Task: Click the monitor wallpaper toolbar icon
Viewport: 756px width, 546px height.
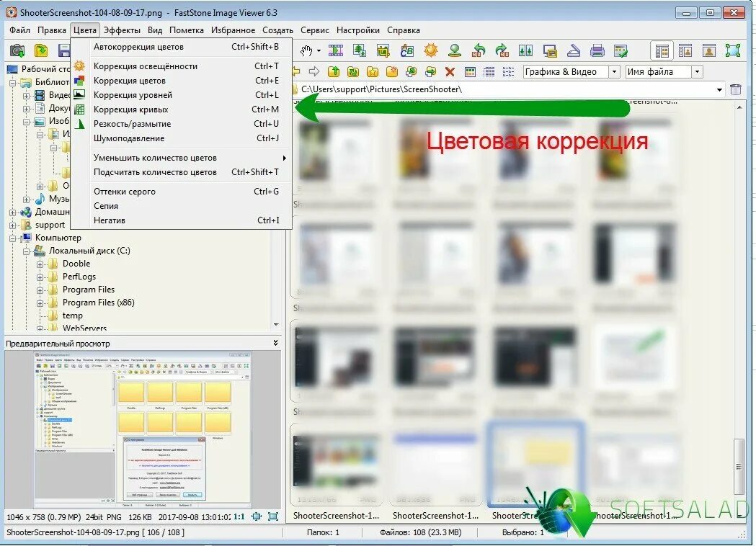Action: coord(550,50)
